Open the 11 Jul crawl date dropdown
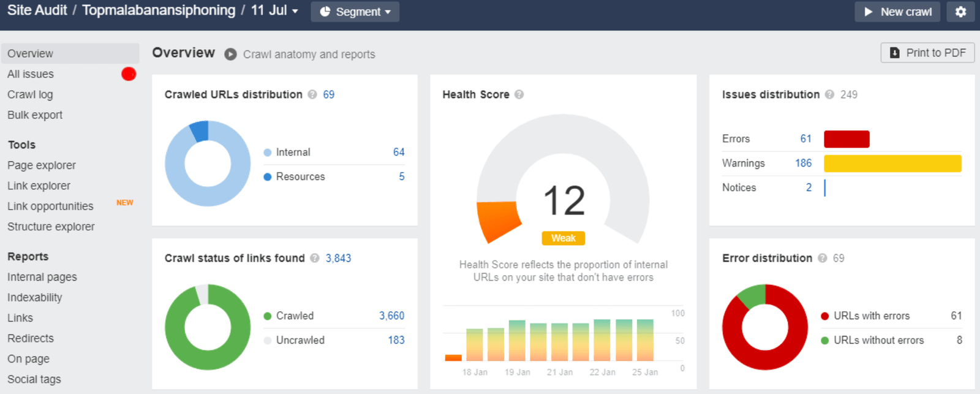 pyautogui.click(x=274, y=10)
